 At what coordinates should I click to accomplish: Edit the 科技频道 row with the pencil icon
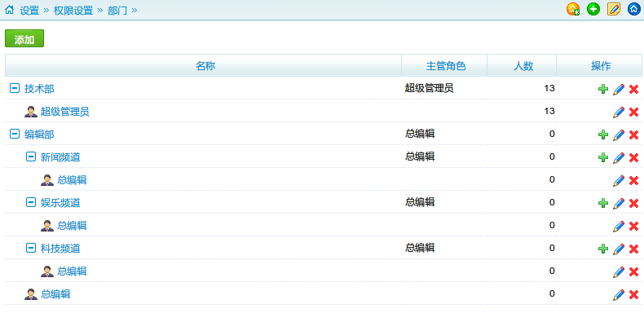[619, 249]
